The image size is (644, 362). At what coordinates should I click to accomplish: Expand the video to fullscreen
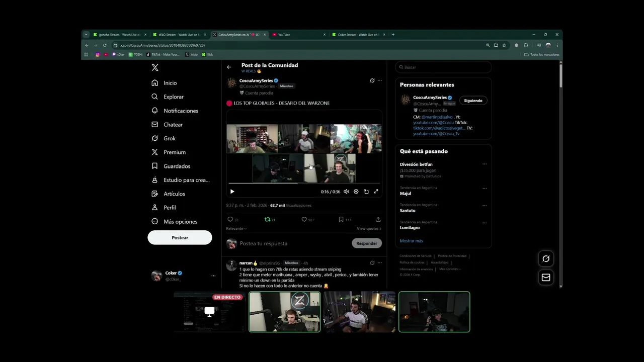point(376,192)
